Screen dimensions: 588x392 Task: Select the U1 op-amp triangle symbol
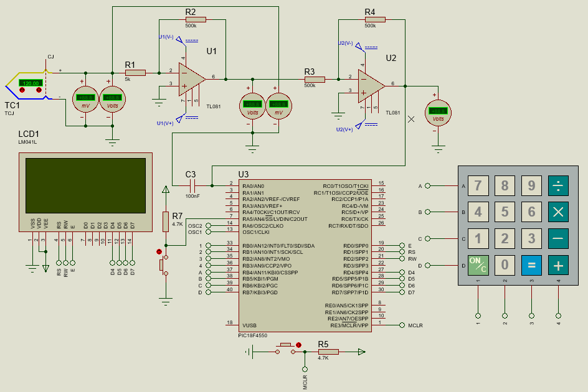pyautogui.click(x=191, y=80)
